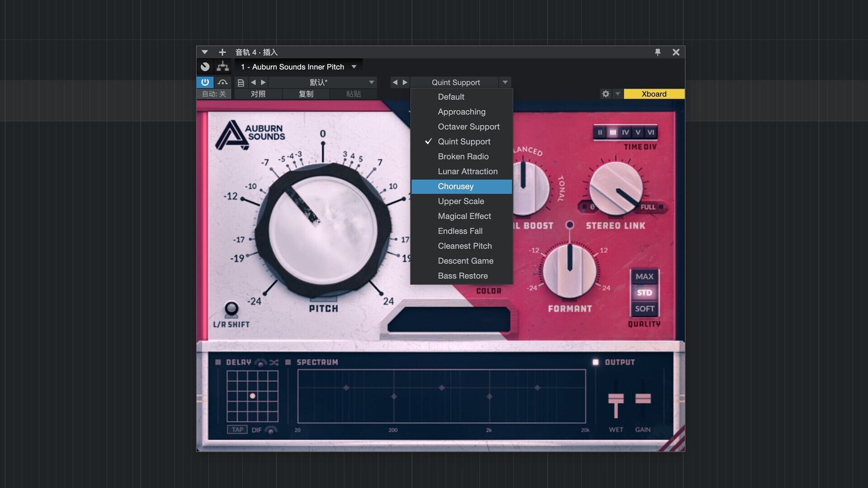The height and width of the screenshot is (488, 868).
Task: Expand the arrow next to gear
Action: click(618, 94)
